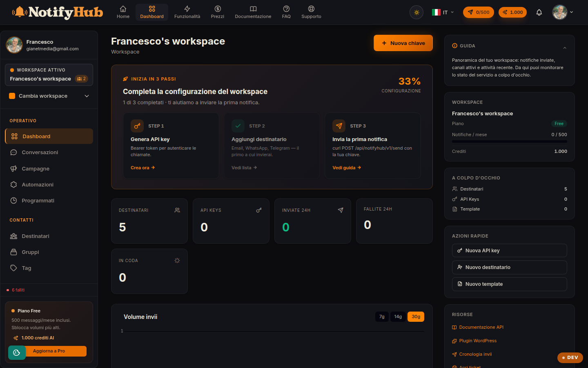This screenshot has width=588, height=368.
Task: Click the Step 3 paper plane icon
Action: click(x=339, y=126)
